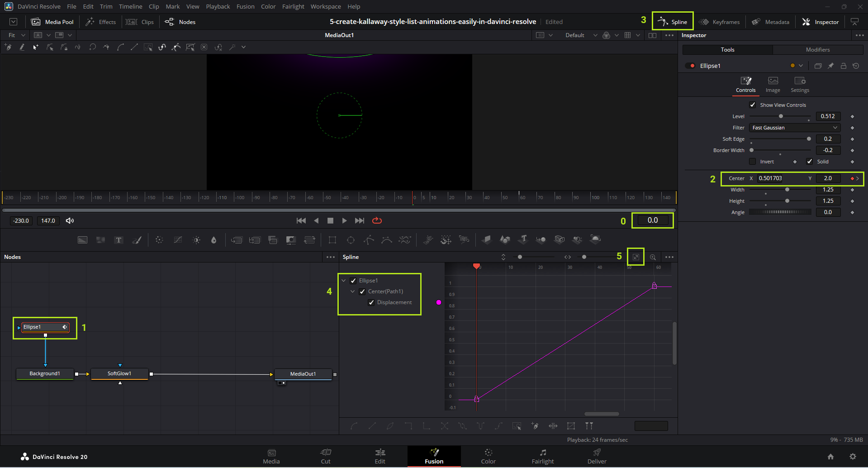Uncheck the Displacement spline checkbox

[371, 302]
